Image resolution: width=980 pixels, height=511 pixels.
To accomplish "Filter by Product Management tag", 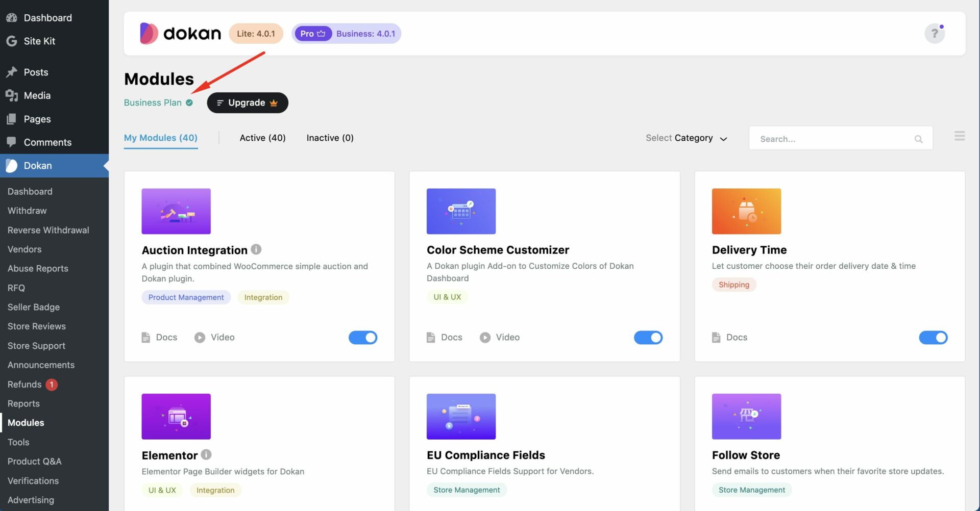I will [186, 297].
